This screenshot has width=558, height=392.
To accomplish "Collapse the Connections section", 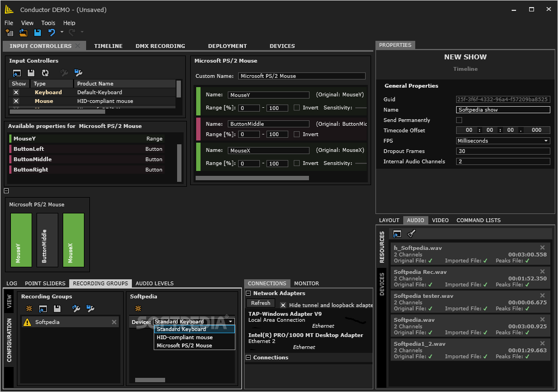I will click(x=248, y=358).
